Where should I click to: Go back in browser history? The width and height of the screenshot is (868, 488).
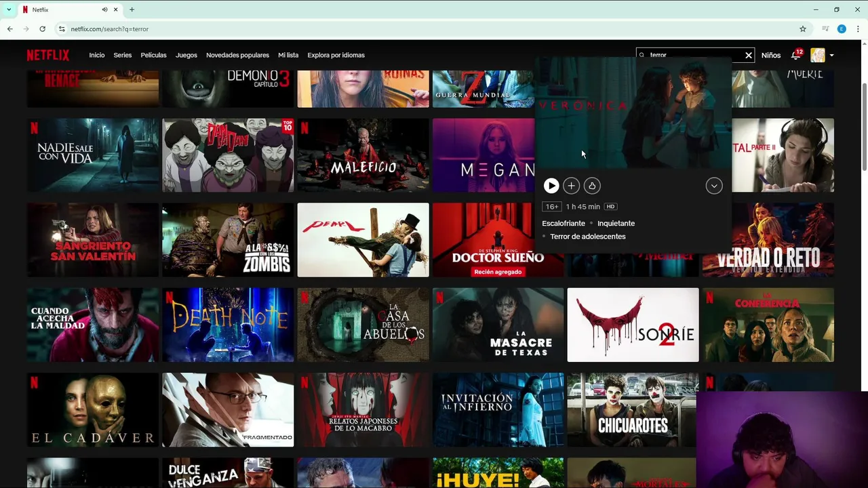tap(10, 29)
